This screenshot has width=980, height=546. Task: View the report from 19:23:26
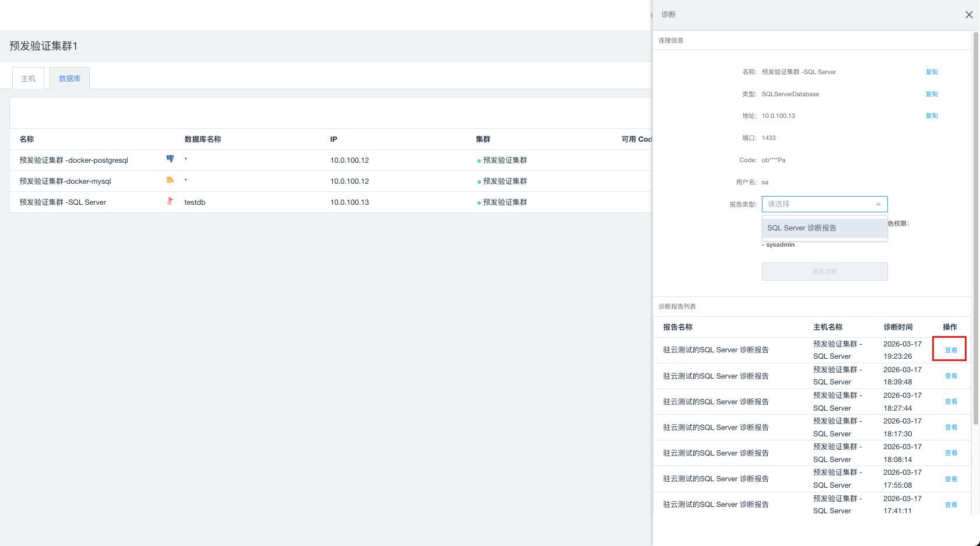(x=951, y=351)
